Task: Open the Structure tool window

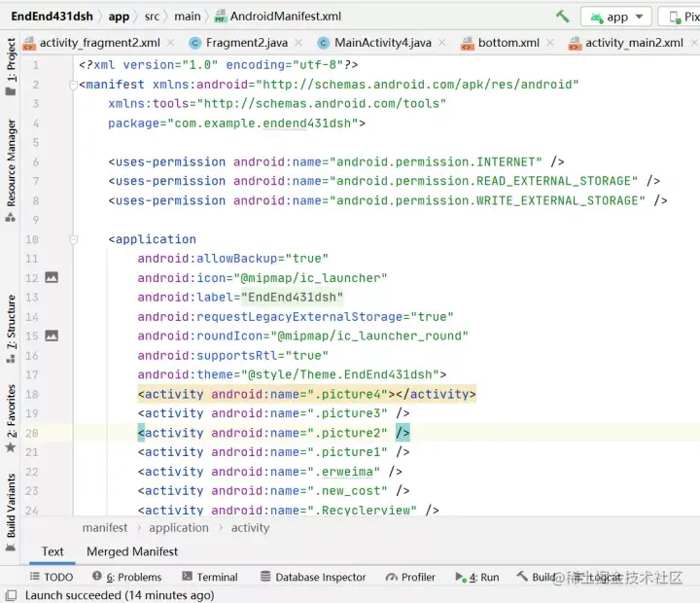Action: point(11,328)
